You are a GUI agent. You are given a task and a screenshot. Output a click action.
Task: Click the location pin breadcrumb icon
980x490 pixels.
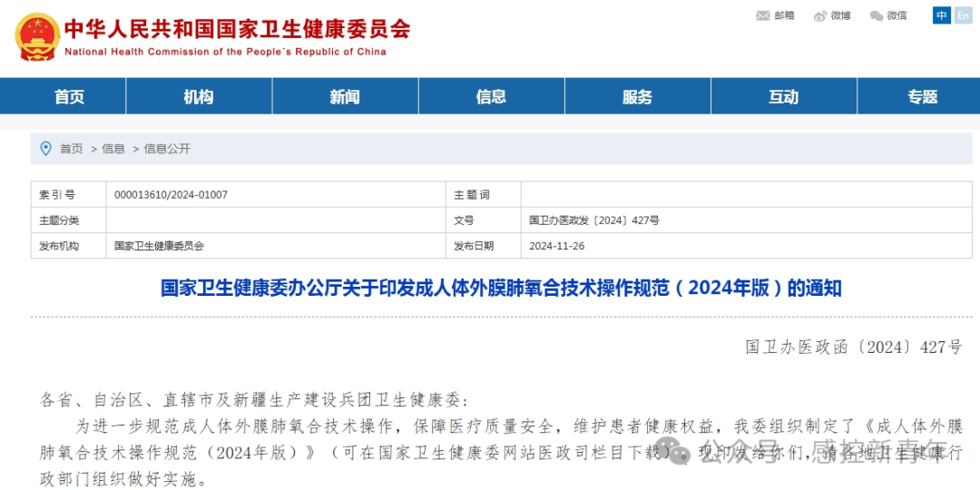pyautogui.click(x=45, y=149)
